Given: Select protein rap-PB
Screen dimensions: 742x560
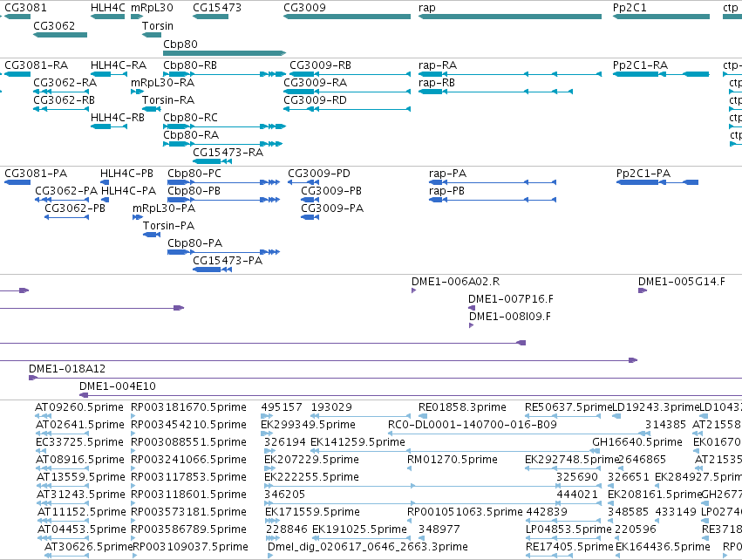Looking at the screenshot, I should pos(446,191).
